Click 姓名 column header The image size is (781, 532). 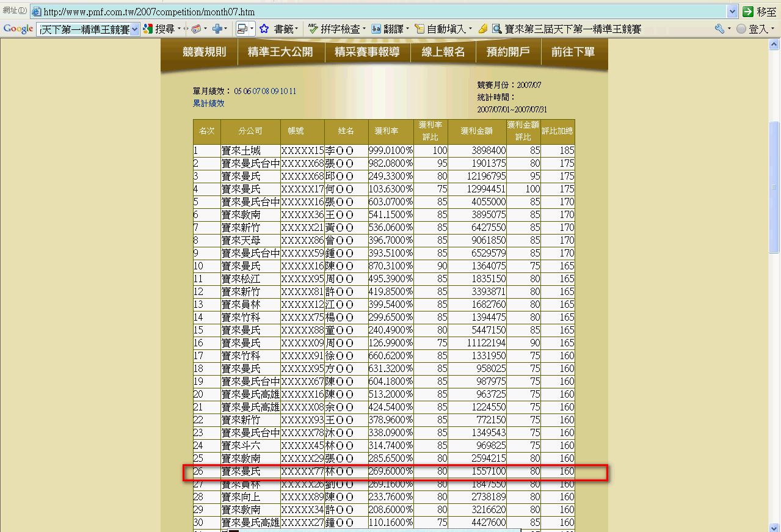click(346, 131)
